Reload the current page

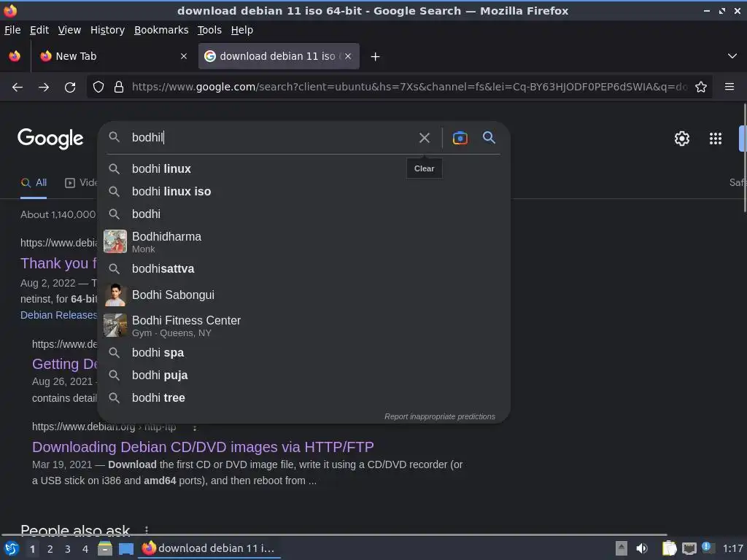click(x=70, y=87)
